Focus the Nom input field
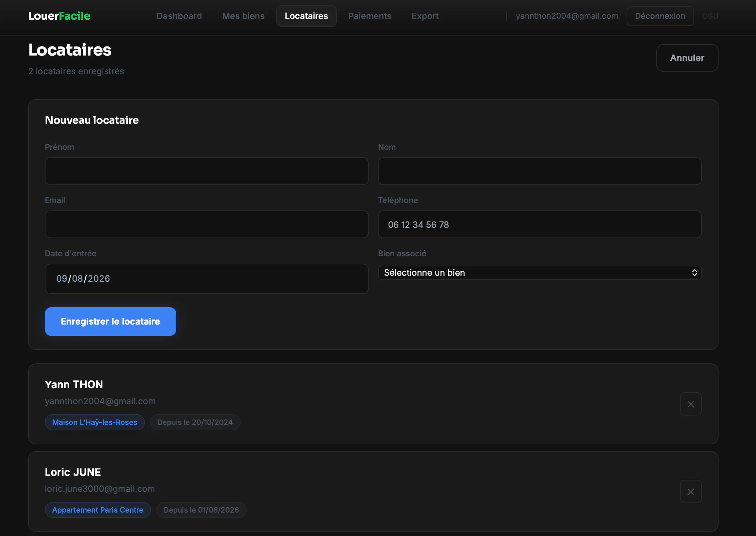The image size is (756, 536). [540, 171]
